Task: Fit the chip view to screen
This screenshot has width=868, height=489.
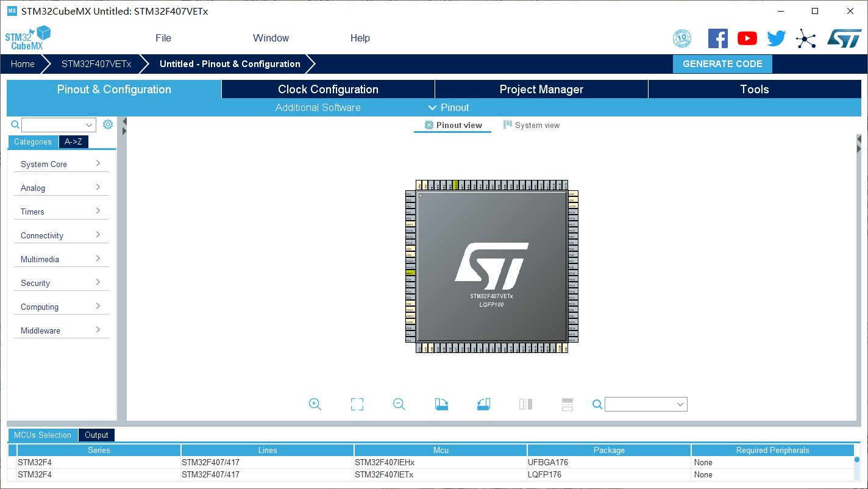Action: click(357, 404)
